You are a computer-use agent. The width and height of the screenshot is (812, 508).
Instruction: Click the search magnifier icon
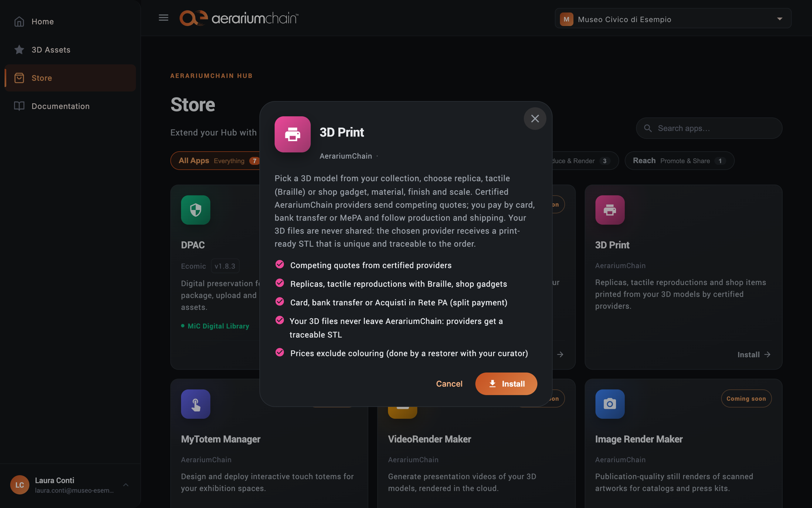coord(648,128)
